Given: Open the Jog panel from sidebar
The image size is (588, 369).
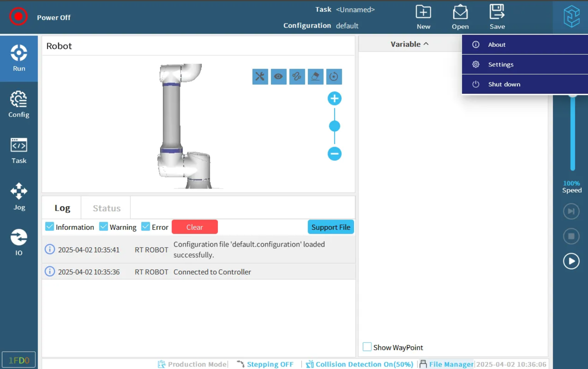Looking at the screenshot, I should 19,197.
